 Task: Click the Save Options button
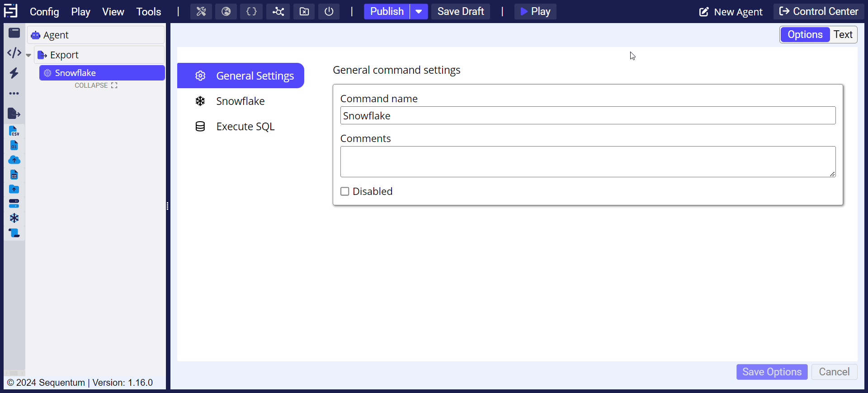click(772, 372)
